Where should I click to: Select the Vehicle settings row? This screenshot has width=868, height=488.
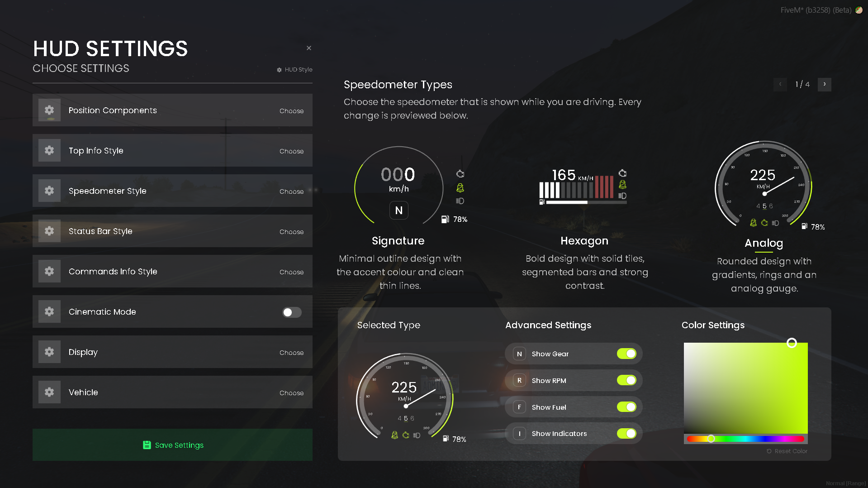172,392
